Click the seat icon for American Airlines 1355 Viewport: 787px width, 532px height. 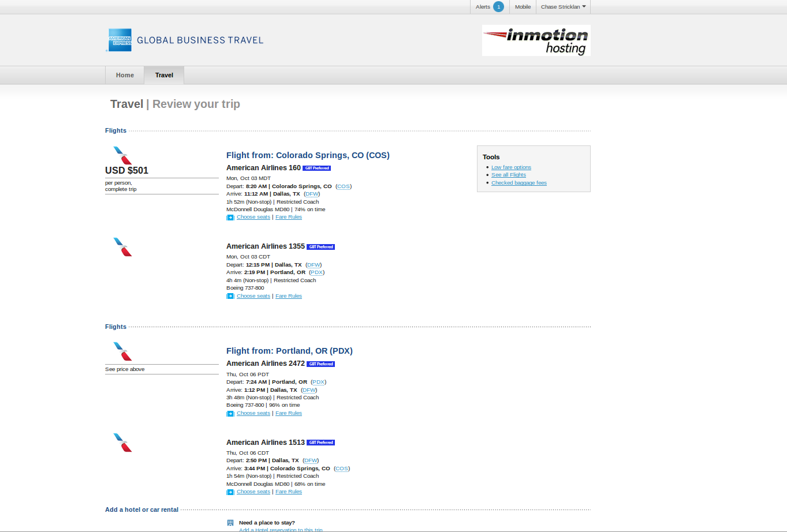point(230,297)
